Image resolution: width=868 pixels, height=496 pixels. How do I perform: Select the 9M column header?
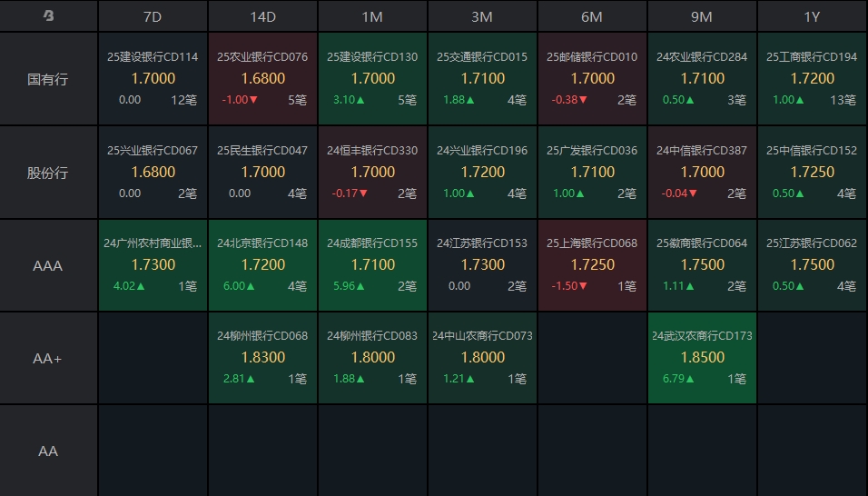[702, 16]
